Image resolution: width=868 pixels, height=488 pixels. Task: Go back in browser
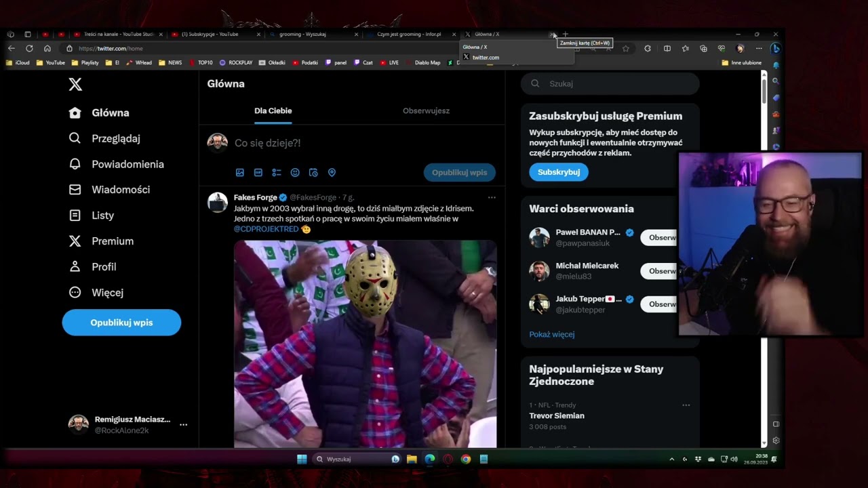click(12, 48)
